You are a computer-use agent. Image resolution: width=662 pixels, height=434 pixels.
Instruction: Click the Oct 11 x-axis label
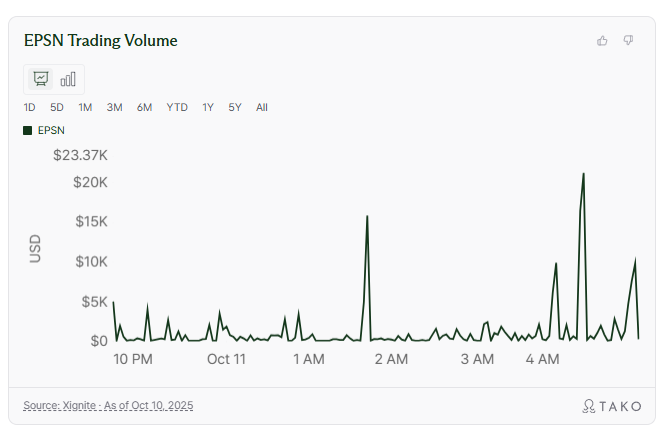(226, 359)
